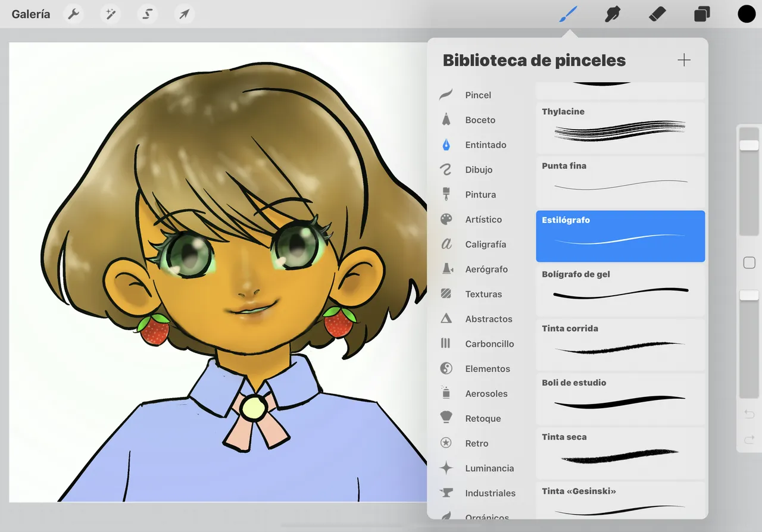
Task: Choose the Thylacine brush
Action: click(620, 127)
